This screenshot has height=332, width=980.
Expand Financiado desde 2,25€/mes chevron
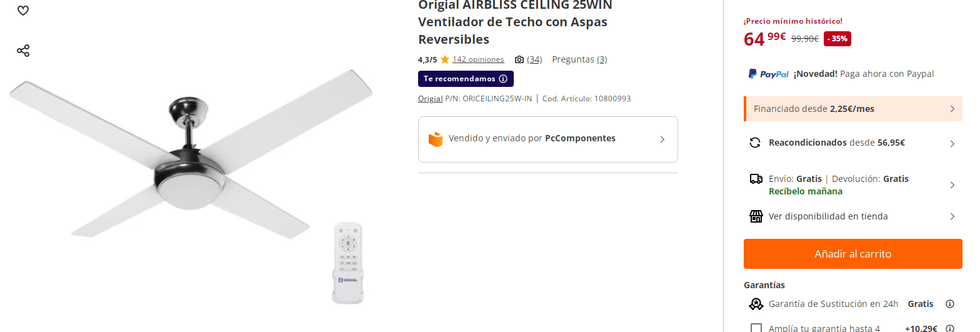click(952, 109)
